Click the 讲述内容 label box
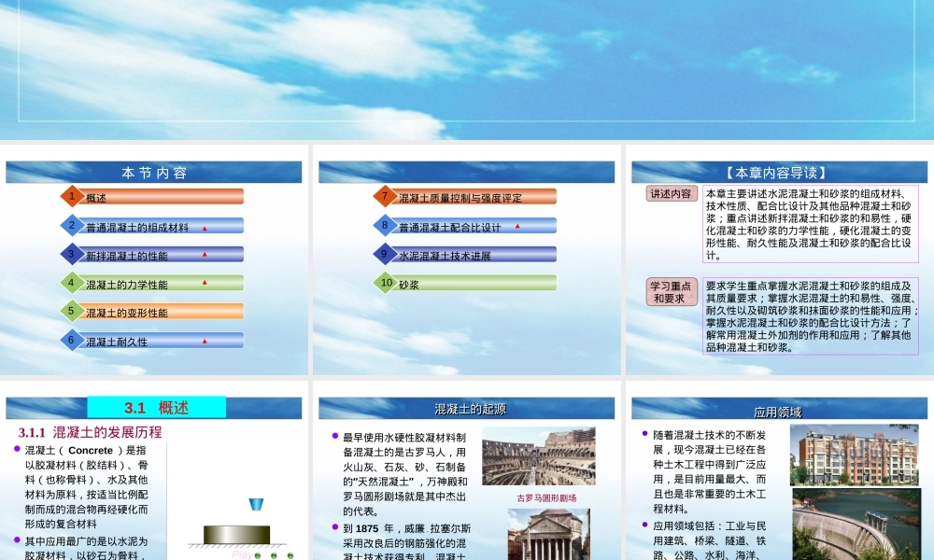Screen dimensions: 934x560 [x=672, y=193]
